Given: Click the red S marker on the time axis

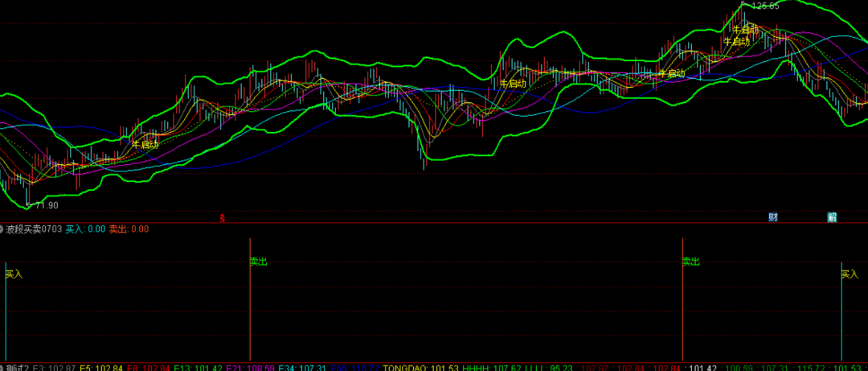Looking at the screenshot, I should pos(223,218).
